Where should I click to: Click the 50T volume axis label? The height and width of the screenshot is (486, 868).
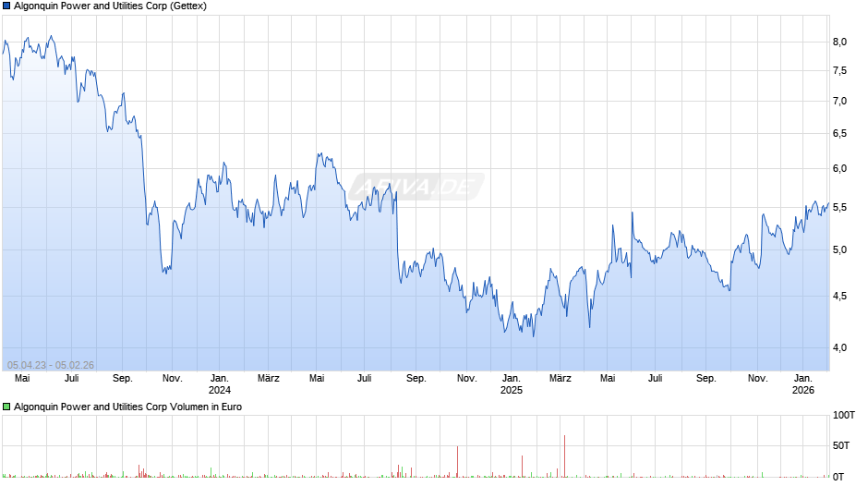(x=841, y=446)
